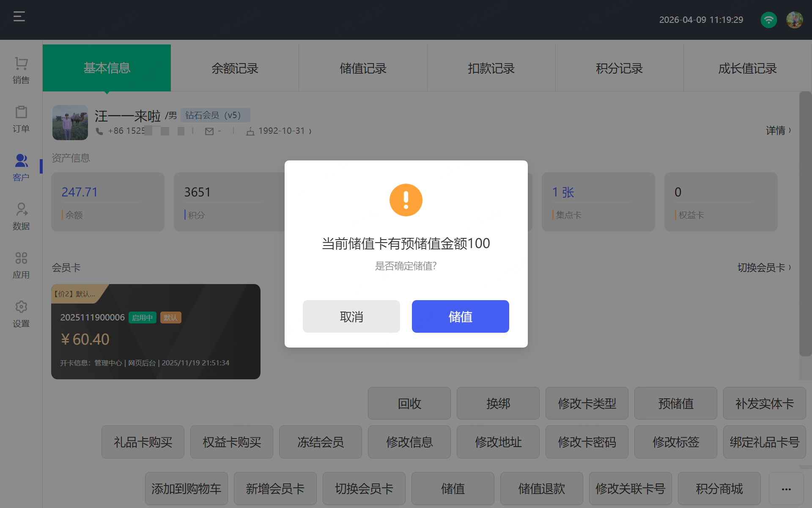812x508 pixels.
Task: Switch to the 余额记录 tab
Action: [x=235, y=68]
